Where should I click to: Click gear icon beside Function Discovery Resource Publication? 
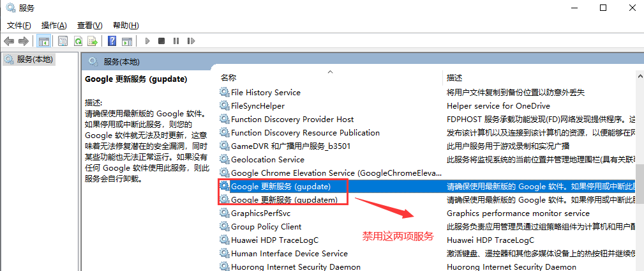coord(224,132)
